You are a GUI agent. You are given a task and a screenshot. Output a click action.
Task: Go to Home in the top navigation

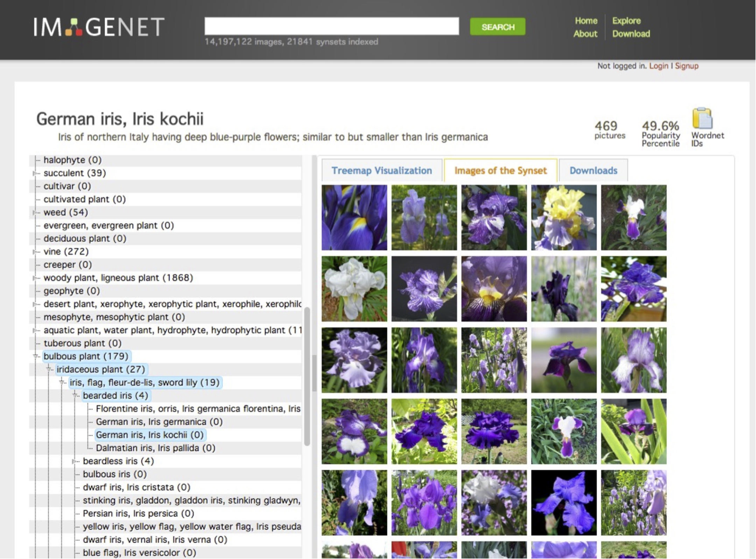pyautogui.click(x=586, y=21)
